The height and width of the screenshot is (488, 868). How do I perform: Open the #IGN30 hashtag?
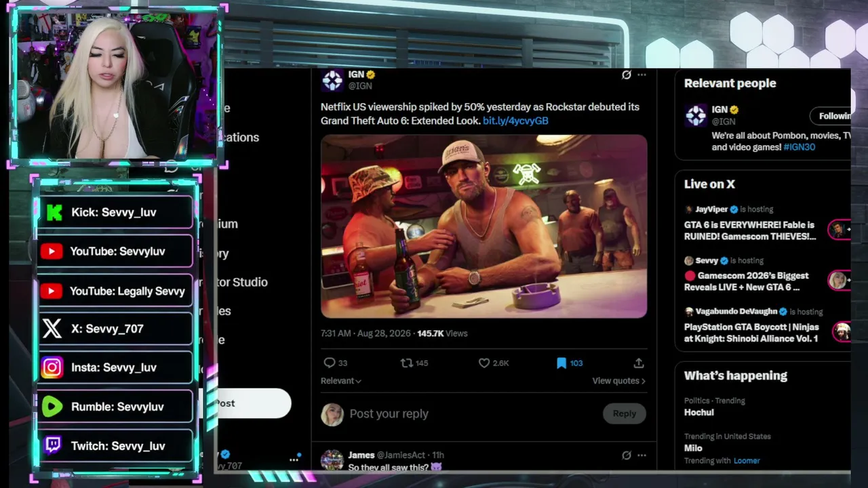pos(799,147)
